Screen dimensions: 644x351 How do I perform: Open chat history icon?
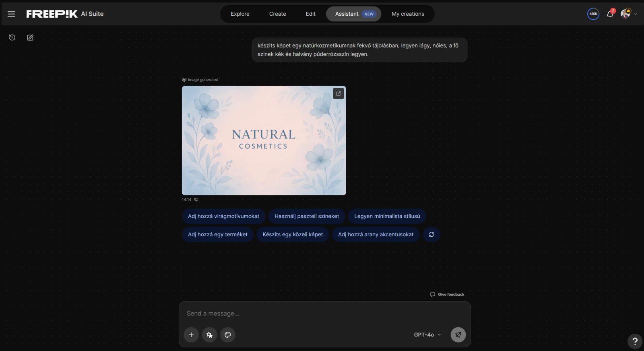(x=12, y=37)
